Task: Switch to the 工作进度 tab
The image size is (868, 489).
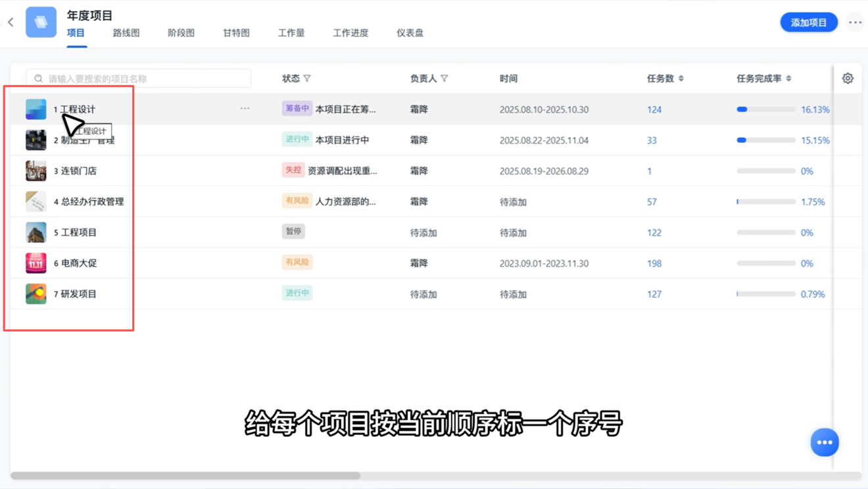Action: (350, 33)
